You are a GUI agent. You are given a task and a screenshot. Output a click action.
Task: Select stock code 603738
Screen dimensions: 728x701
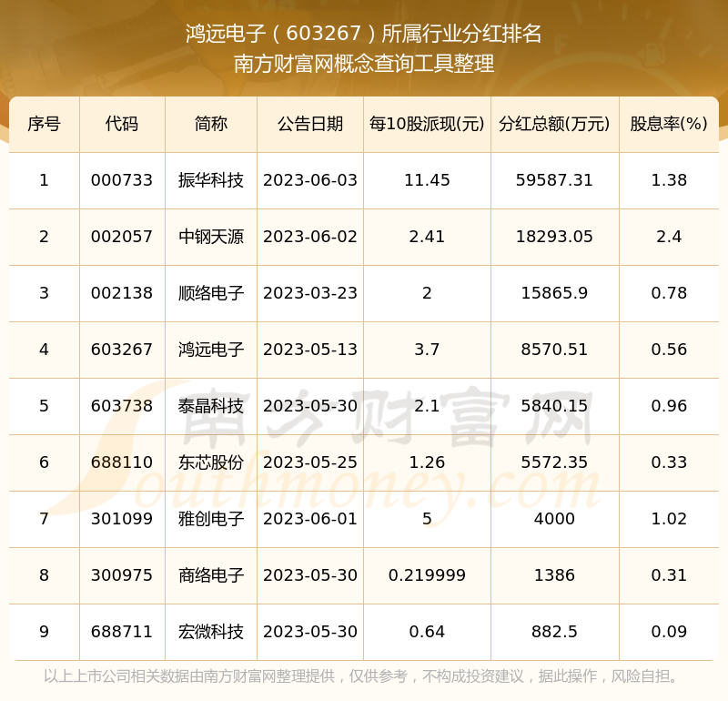point(122,406)
